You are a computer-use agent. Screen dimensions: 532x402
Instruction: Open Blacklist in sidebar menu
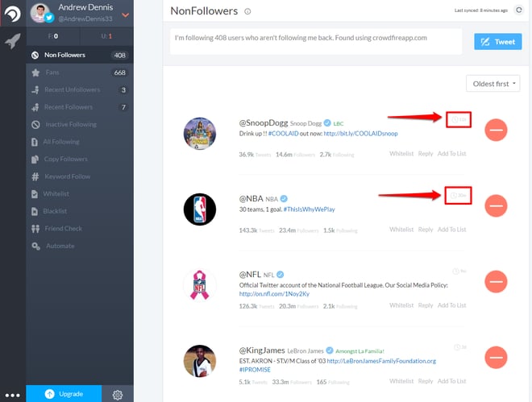pyautogui.click(x=80, y=211)
